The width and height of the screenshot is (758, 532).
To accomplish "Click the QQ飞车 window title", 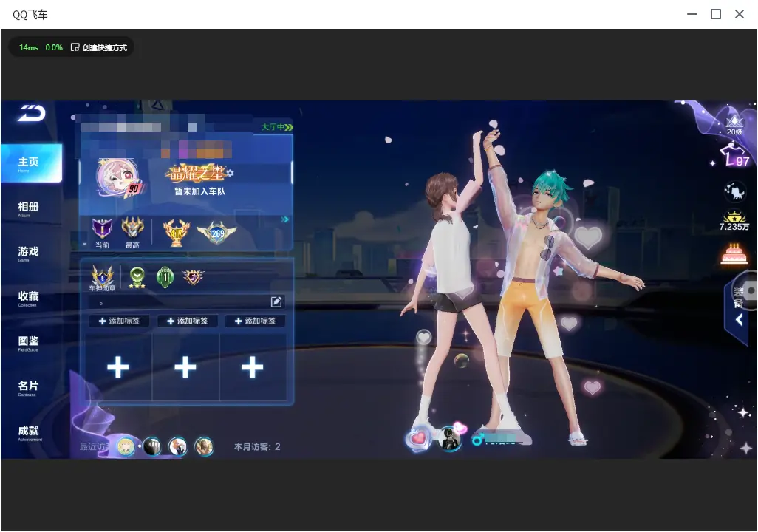I will pos(30,15).
